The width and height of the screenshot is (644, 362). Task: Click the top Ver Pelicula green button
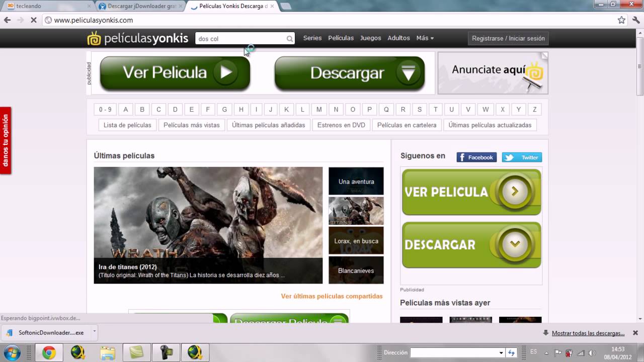[x=175, y=73]
